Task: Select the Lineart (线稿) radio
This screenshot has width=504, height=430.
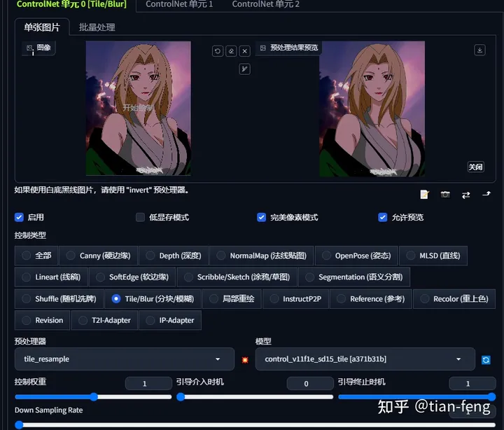Action: coord(26,277)
